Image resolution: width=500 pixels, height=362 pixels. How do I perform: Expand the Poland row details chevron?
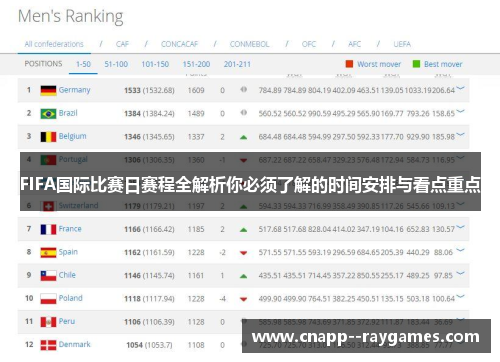[x=461, y=296]
